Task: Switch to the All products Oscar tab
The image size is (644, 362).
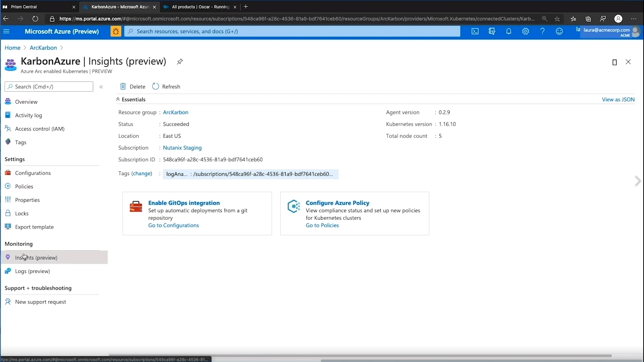Action: (x=200, y=7)
